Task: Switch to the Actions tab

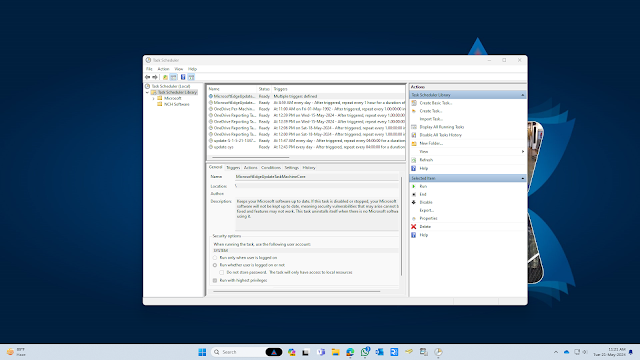Action: (251, 168)
